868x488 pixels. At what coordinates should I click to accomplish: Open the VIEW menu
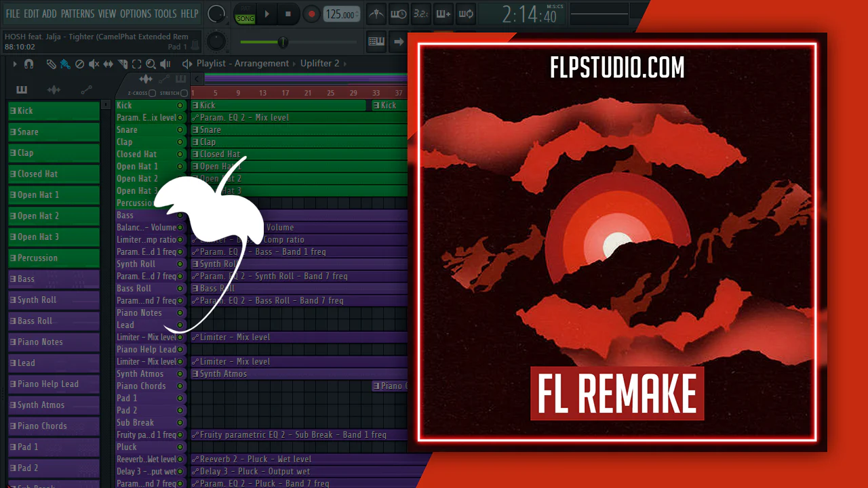[107, 14]
